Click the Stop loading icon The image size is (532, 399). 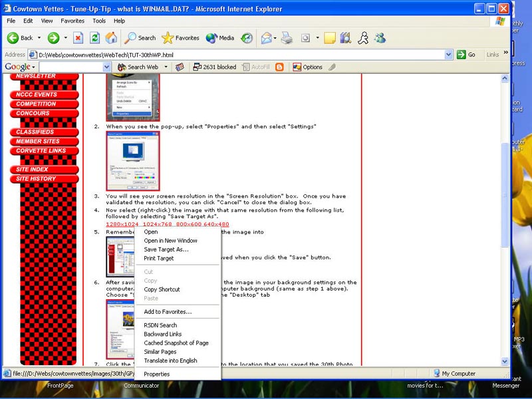pos(78,38)
